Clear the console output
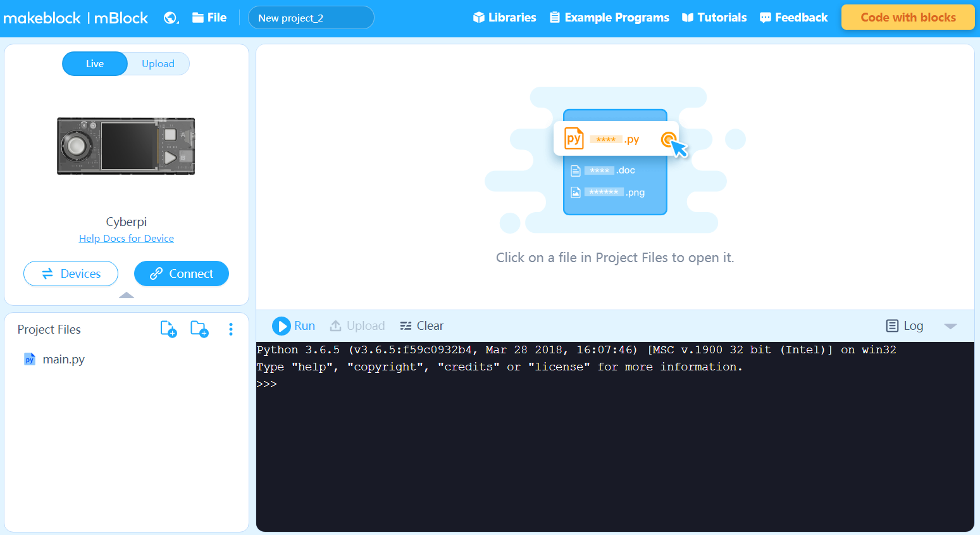 [x=422, y=326]
